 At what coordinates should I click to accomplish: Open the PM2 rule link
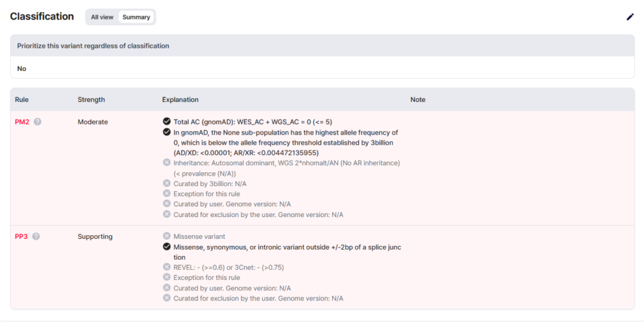(x=22, y=122)
